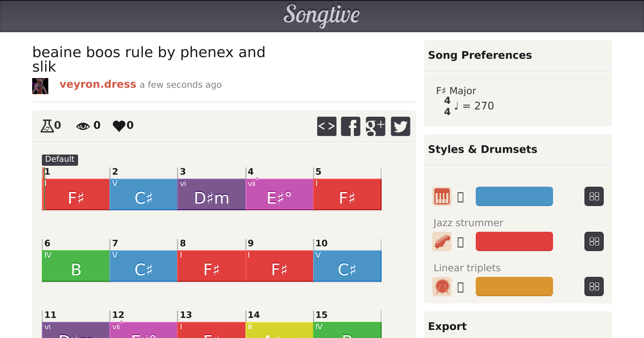
Task: Click the piano instrument icon
Action: pos(442,196)
